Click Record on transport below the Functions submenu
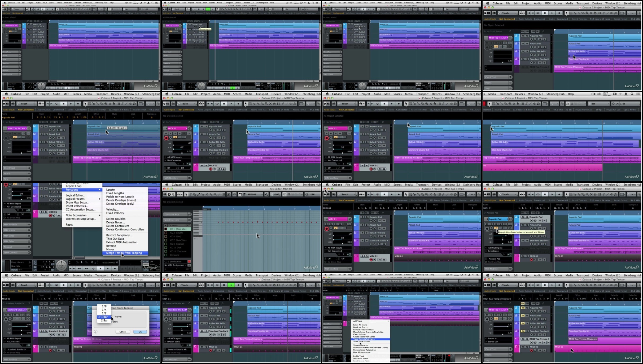 [115, 269]
